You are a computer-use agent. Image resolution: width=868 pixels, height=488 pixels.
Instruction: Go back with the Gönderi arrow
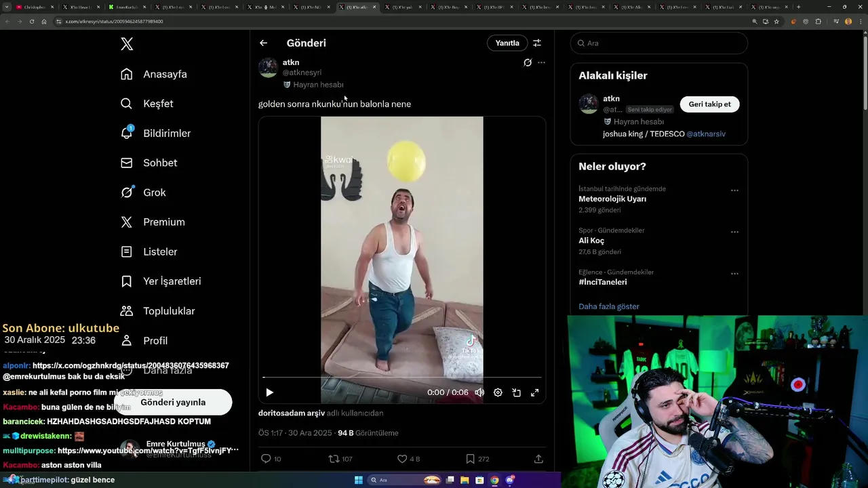click(x=263, y=43)
